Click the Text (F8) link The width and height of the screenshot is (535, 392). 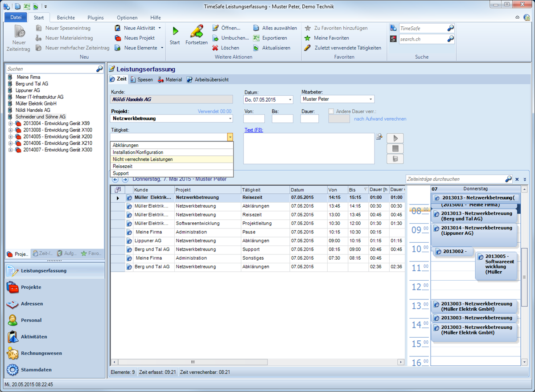click(x=253, y=130)
